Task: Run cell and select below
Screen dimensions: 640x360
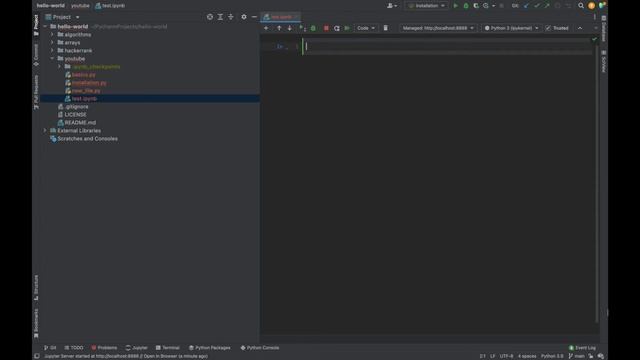Action: (x=302, y=28)
